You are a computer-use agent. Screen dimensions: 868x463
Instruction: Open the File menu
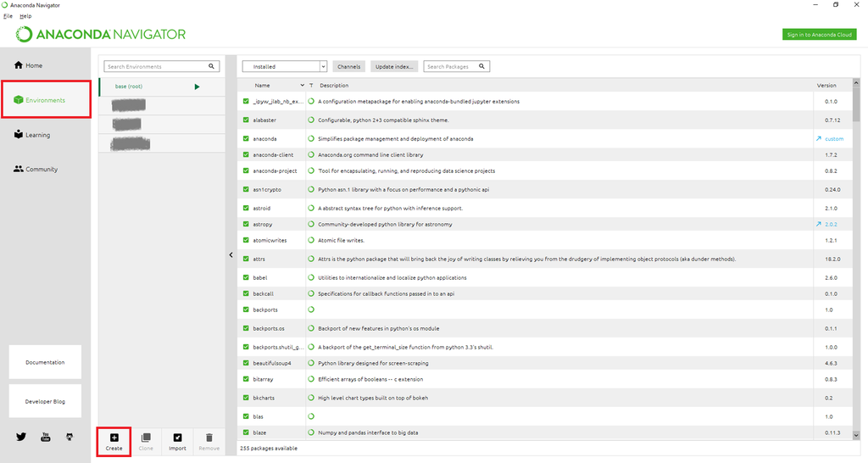8,16
